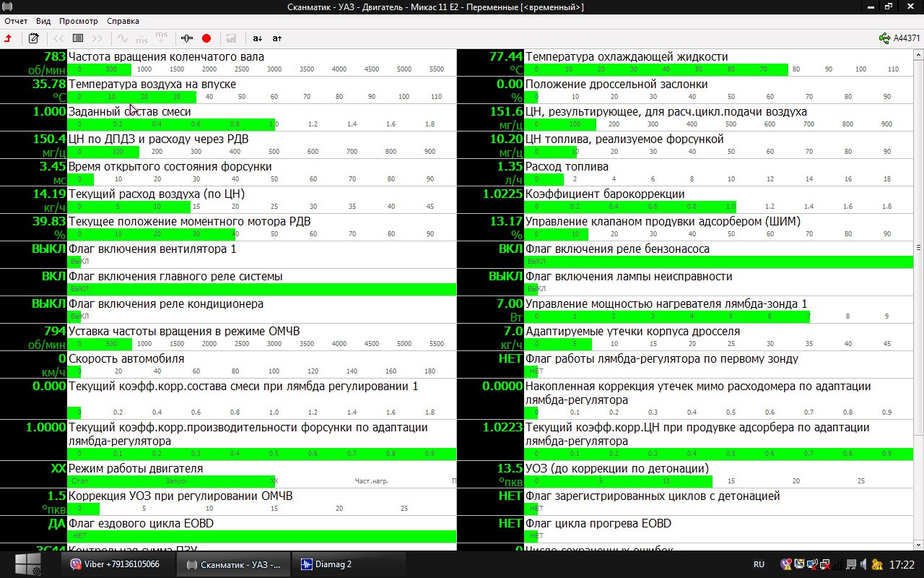
Task: Select Сканматик - УАЗ taskbar button
Action: (x=234, y=564)
